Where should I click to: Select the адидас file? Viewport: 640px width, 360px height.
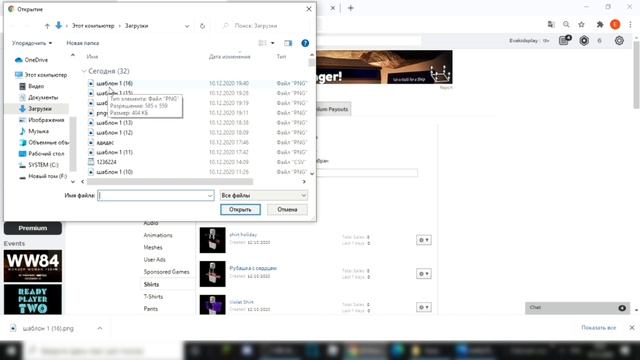pos(105,142)
